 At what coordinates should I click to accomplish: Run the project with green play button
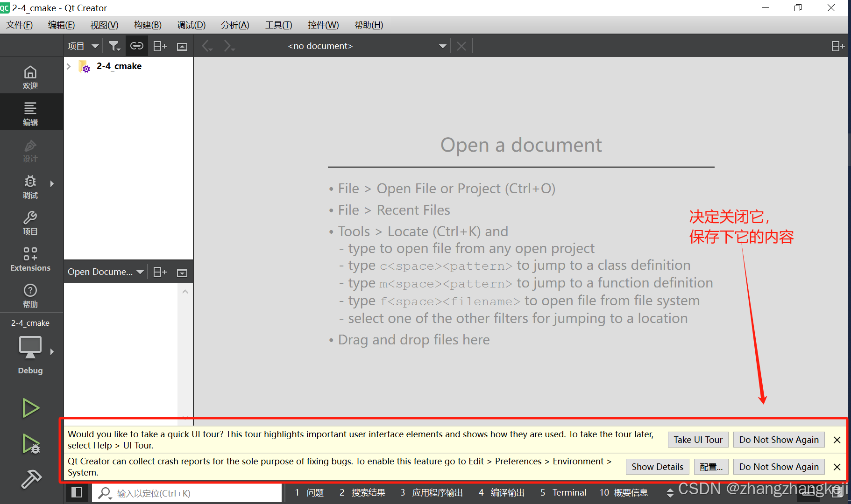31,408
